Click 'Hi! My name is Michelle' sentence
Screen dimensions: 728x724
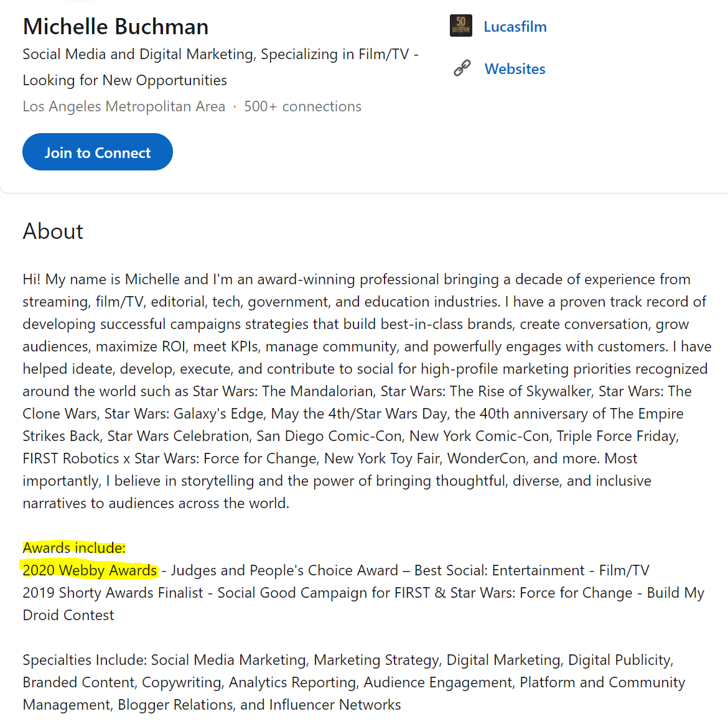(x=101, y=279)
